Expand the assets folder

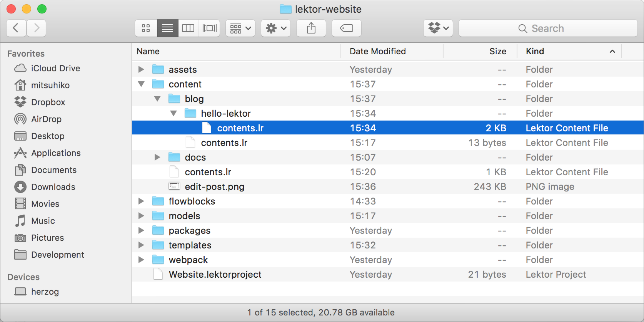[x=141, y=69]
